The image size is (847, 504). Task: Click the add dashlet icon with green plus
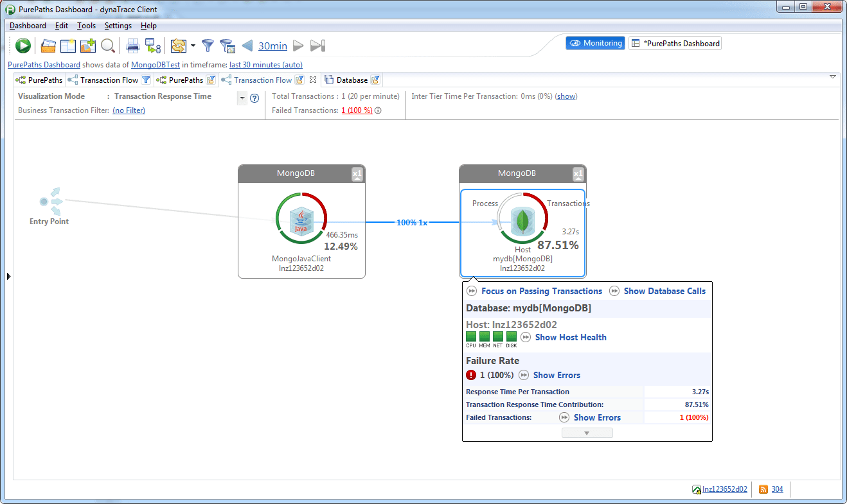coord(87,46)
